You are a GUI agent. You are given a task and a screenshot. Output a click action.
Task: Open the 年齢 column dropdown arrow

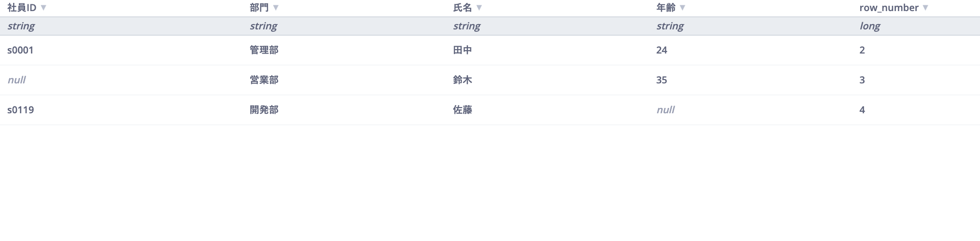tap(682, 8)
